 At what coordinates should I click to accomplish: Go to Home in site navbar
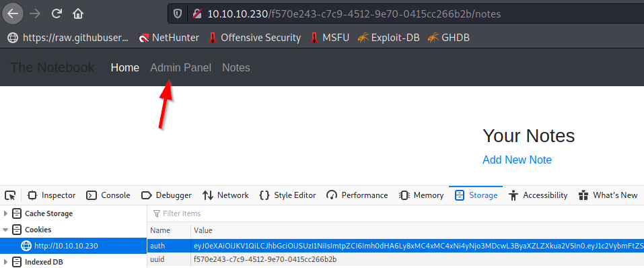(125, 67)
